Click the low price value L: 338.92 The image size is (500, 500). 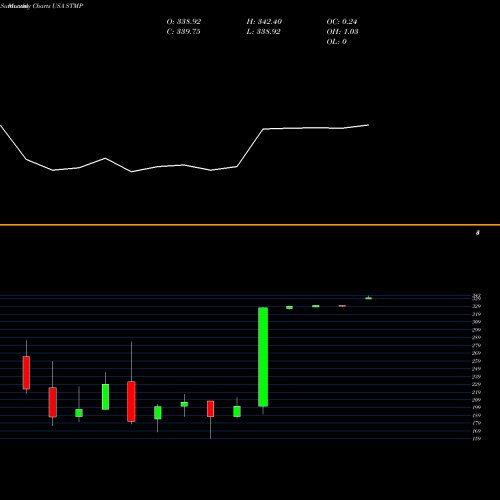click(x=263, y=32)
